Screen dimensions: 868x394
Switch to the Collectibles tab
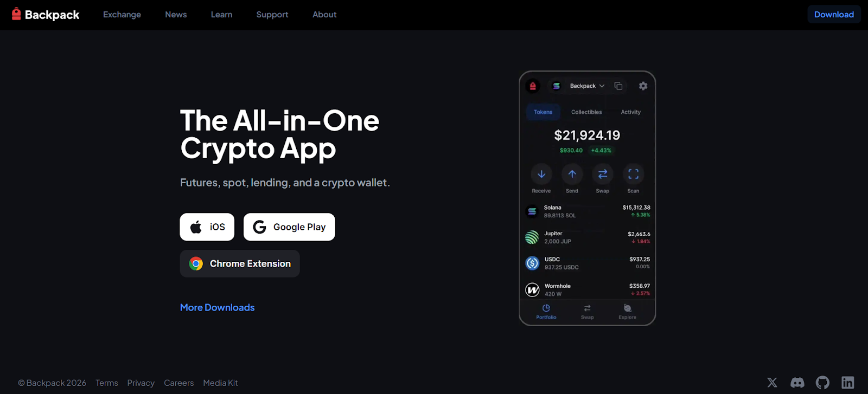[586, 112]
